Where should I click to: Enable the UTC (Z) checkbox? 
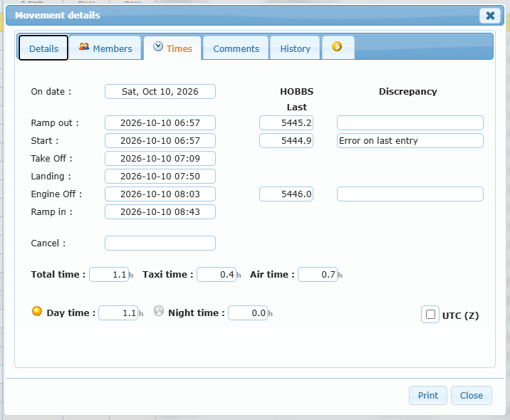pyautogui.click(x=430, y=315)
